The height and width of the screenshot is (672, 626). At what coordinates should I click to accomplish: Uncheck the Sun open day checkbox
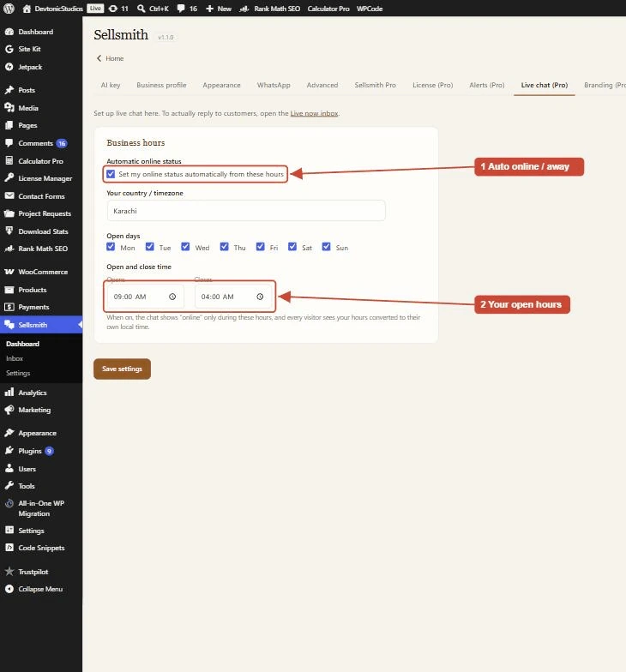click(x=326, y=247)
